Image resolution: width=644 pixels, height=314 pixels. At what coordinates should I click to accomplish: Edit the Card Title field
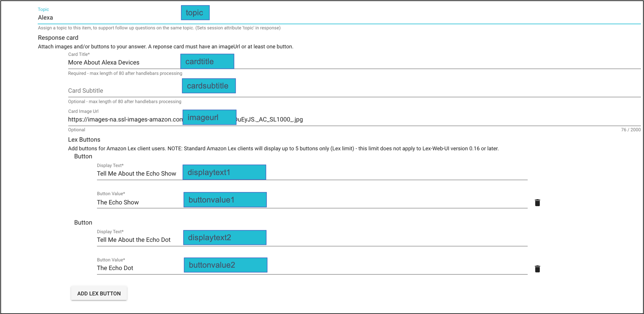click(x=354, y=63)
